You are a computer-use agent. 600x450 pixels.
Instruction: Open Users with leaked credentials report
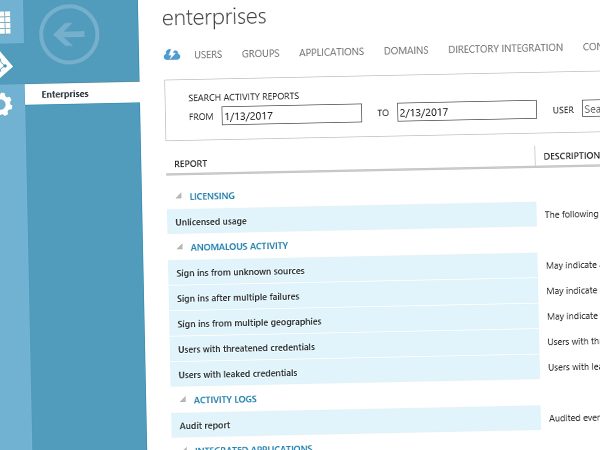pos(238,374)
